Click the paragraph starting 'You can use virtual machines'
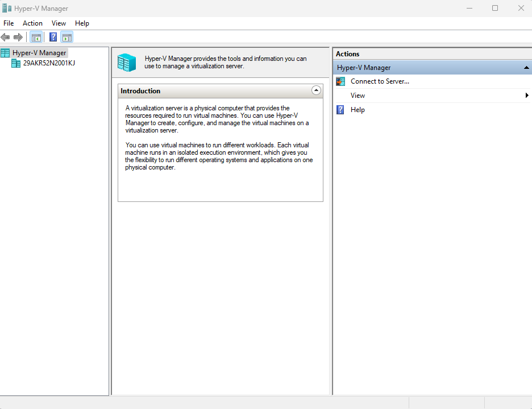Image resolution: width=532 pixels, height=409 pixels. coord(219,156)
